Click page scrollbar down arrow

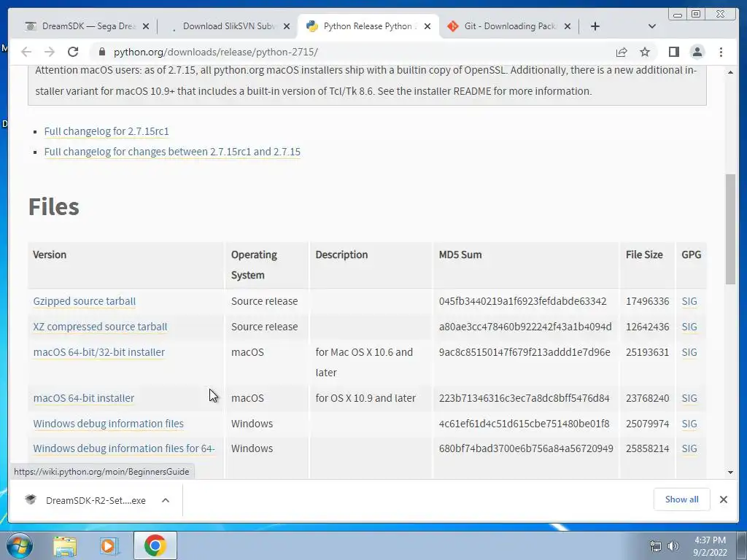[x=730, y=472]
